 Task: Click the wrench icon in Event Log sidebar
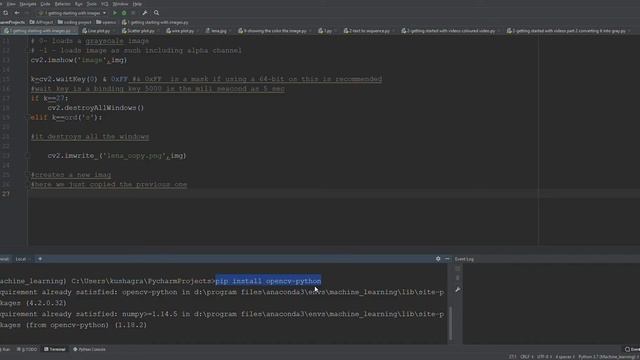point(458,289)
